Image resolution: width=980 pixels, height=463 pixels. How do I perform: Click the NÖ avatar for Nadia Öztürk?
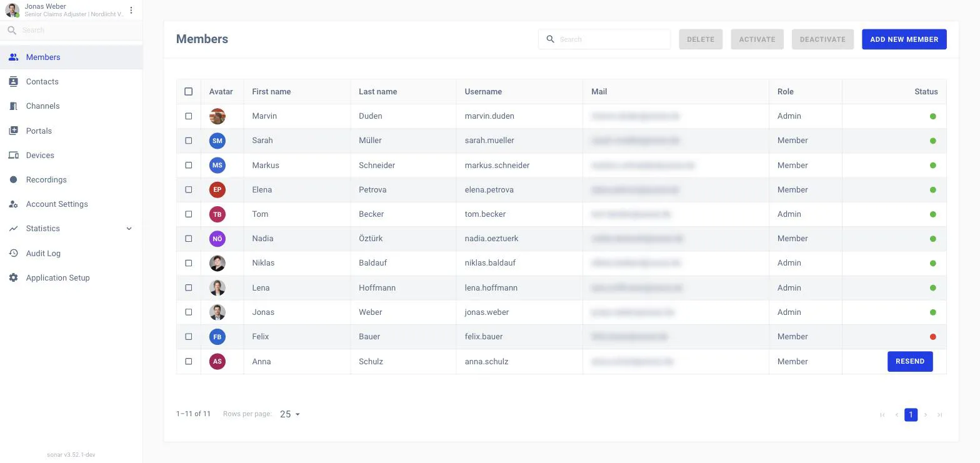coord(217,239)
